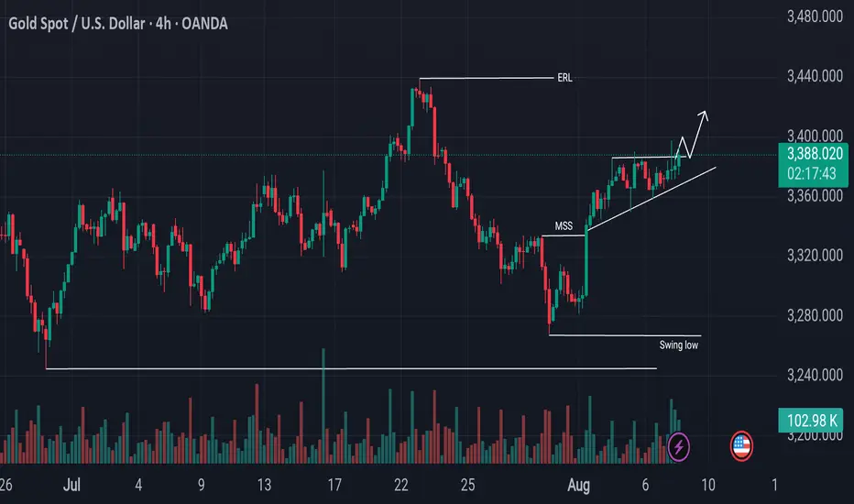Click the 22 date label on time axis
854x504 pixels.
click(400, 485)
